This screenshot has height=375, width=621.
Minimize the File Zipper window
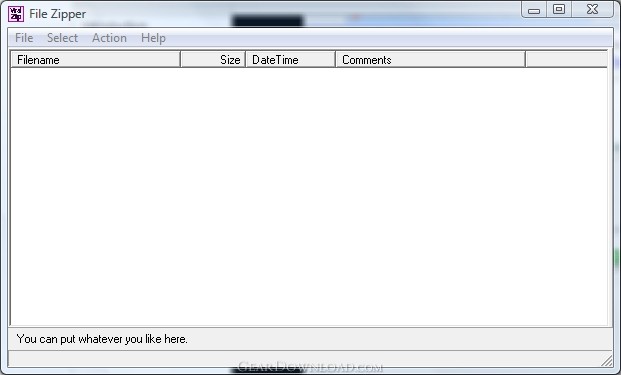click(x=534, y=10)
